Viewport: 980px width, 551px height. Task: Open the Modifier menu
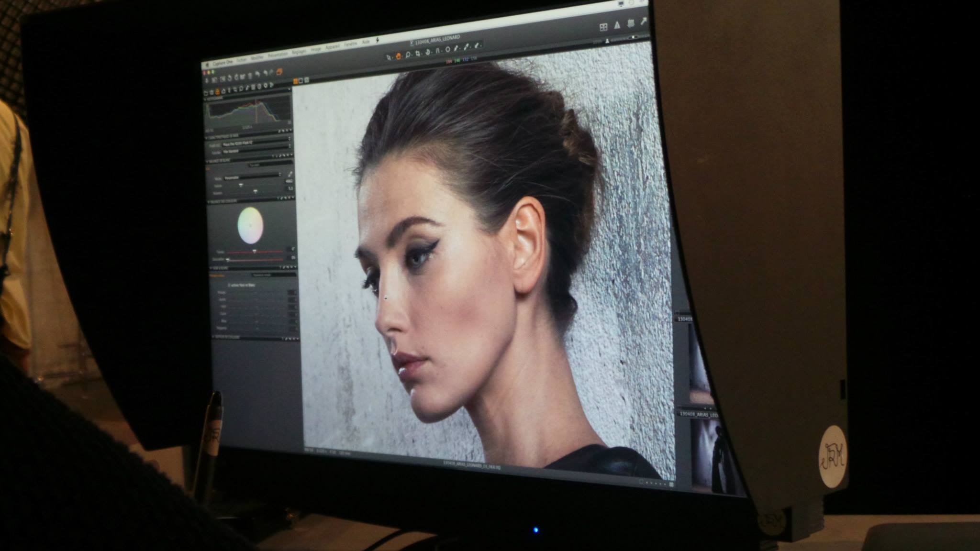257,58
